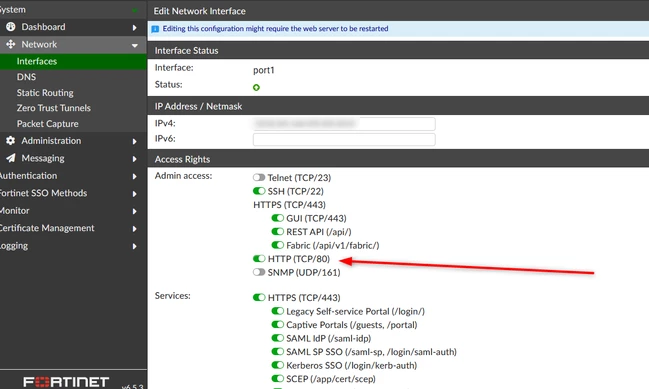Collapse the Network menu arrow
The width and height of the screenshot is (649, 389).
(135, 45)
